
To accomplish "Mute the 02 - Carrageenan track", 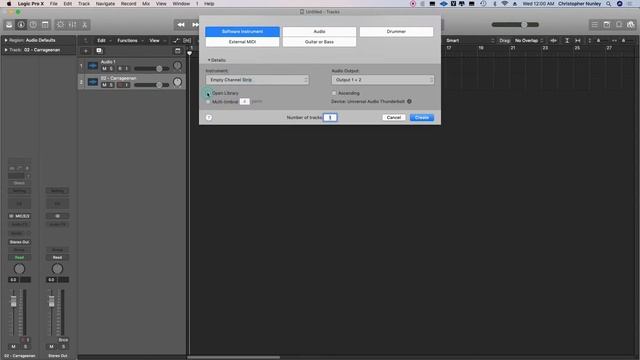I will [x=104, y=85].
